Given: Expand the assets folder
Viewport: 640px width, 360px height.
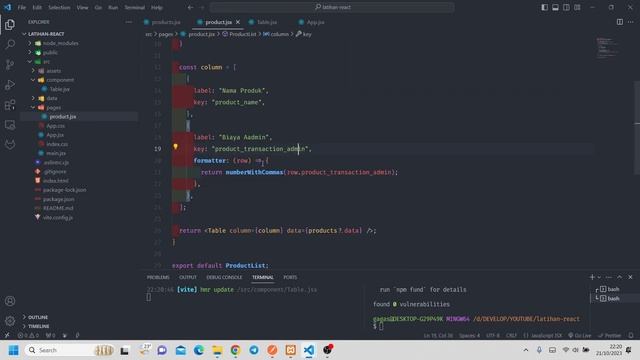Looking at the screenshot, I should [33, 71].
